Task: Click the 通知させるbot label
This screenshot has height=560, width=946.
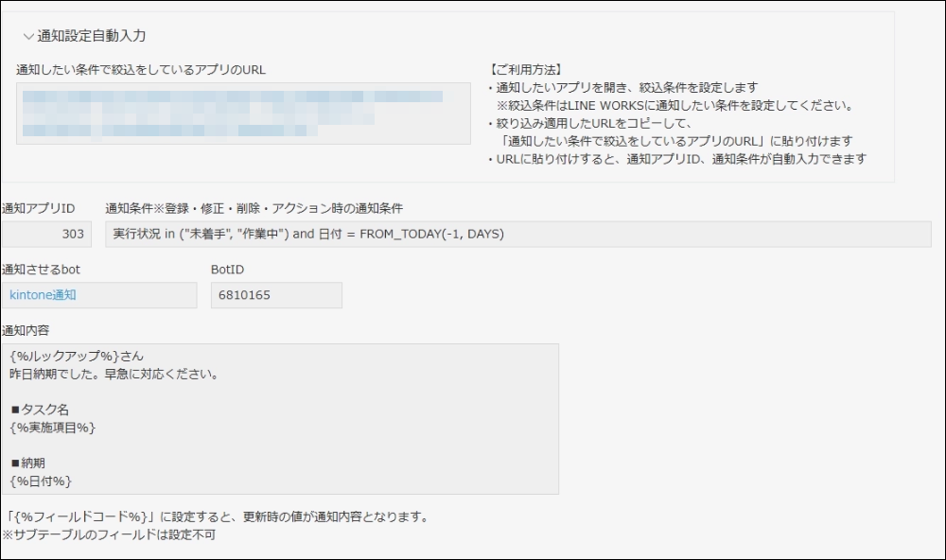Action: coord(41,270)
